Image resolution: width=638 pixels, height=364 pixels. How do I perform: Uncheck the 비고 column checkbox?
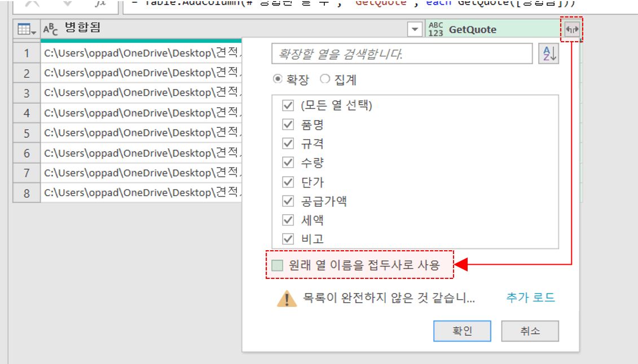tap(288, 238)
